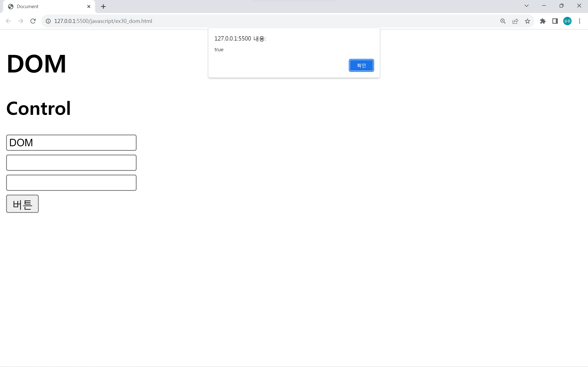Bookmark this tab with the star icon
Viewport: 588px width, 367px height.
click(x=527, y=21)
